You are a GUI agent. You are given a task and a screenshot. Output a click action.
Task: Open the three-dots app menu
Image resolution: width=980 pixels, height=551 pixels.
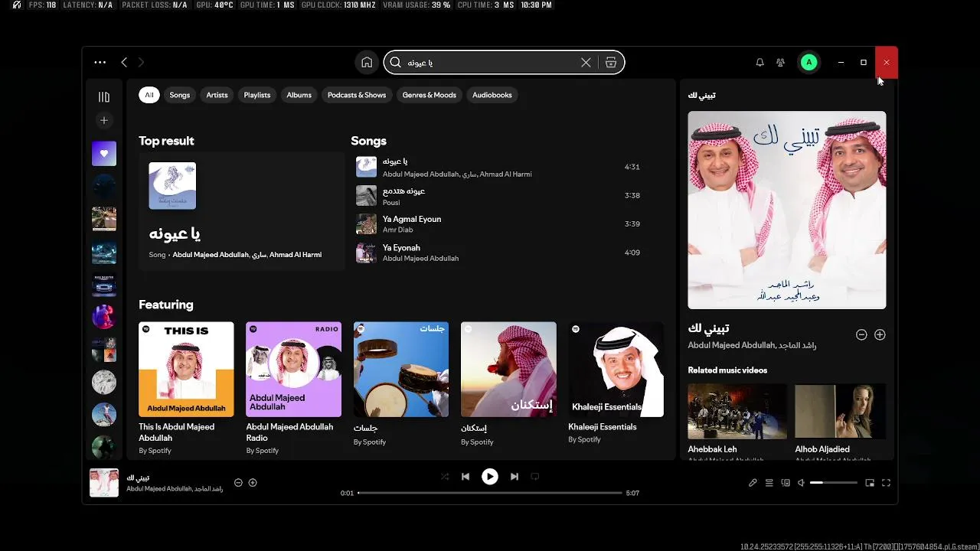[x=100, y=62]
